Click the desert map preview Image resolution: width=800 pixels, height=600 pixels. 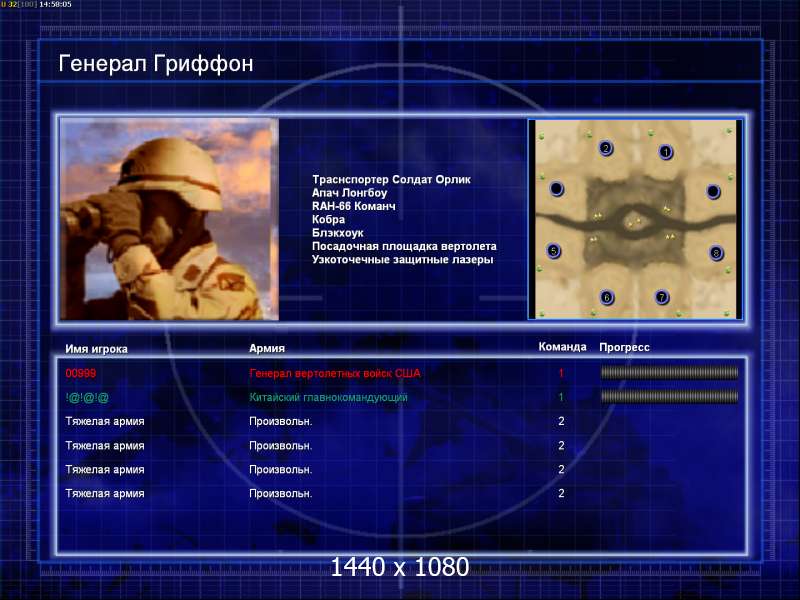[x=635, y=219]
